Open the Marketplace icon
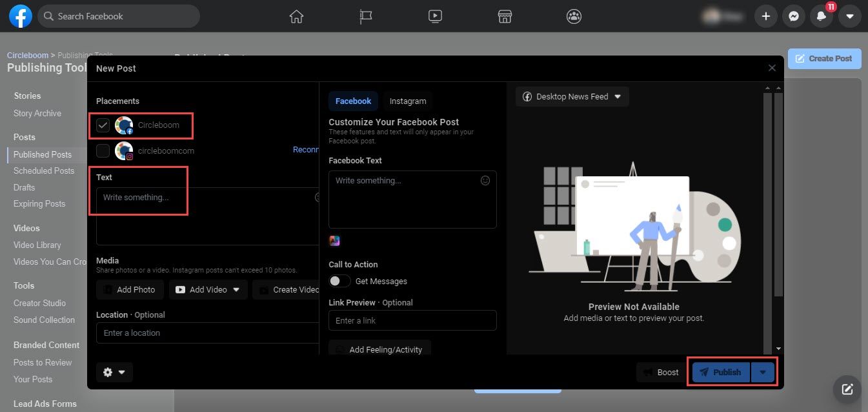The image size is (868, 412). coord(505,16)
